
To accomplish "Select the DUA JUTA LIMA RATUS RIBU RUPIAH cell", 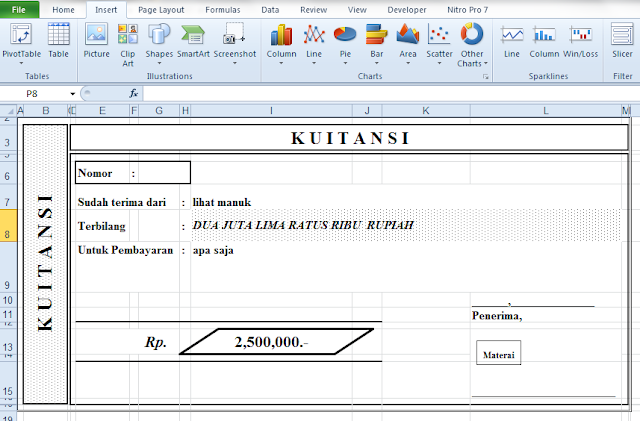I will (x=406, y=225).
